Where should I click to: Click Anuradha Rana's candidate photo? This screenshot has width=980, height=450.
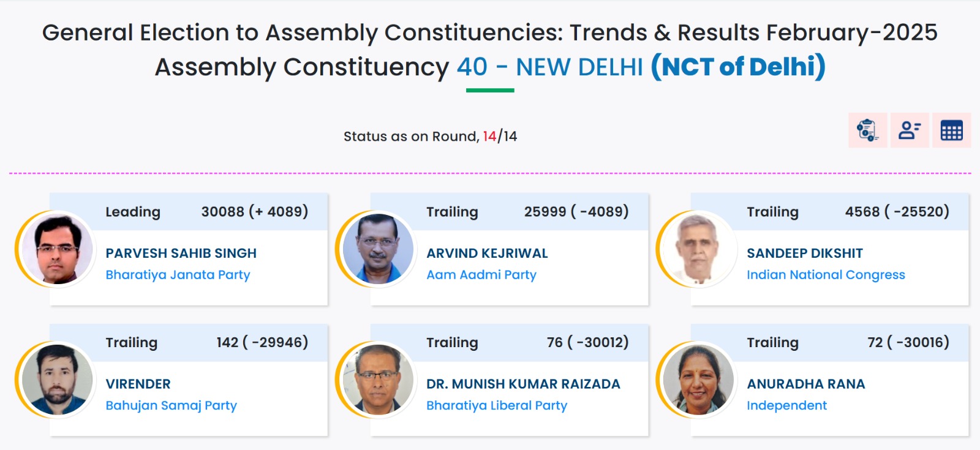698,380
